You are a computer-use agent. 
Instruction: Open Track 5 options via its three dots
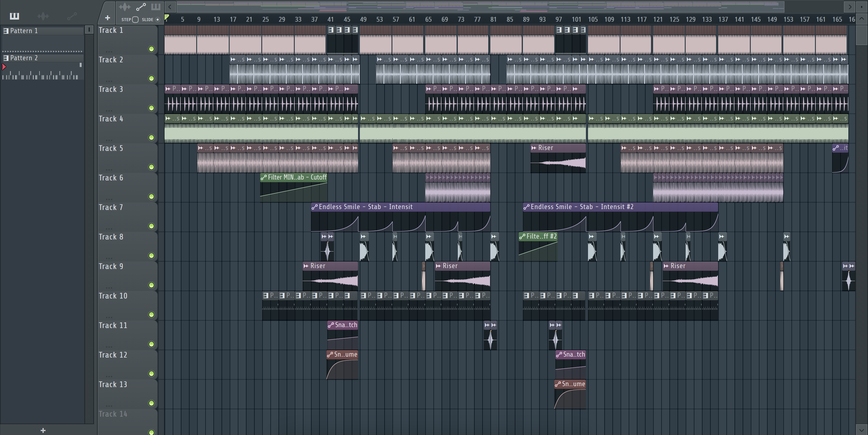tap(109, 170)
